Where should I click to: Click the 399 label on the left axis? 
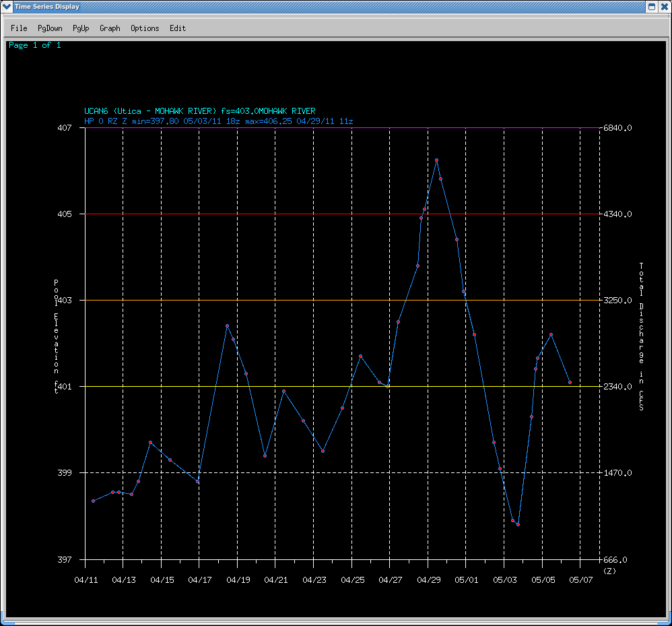[65, 472]
